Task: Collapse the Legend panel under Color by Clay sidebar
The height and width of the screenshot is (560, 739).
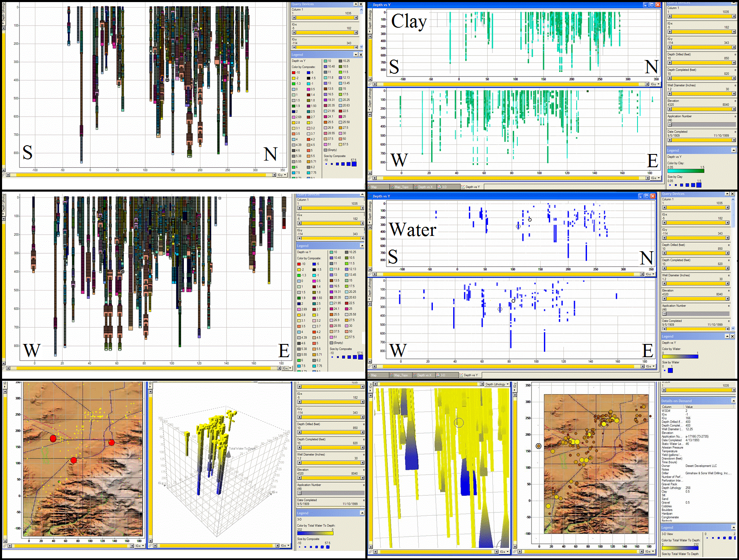Action: pyautogui.click(x=734, y=150)
